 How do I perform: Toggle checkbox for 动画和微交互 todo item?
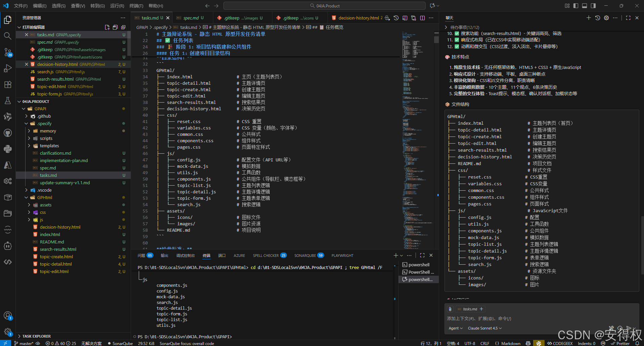pyautogui.click(x=457, y=46)
